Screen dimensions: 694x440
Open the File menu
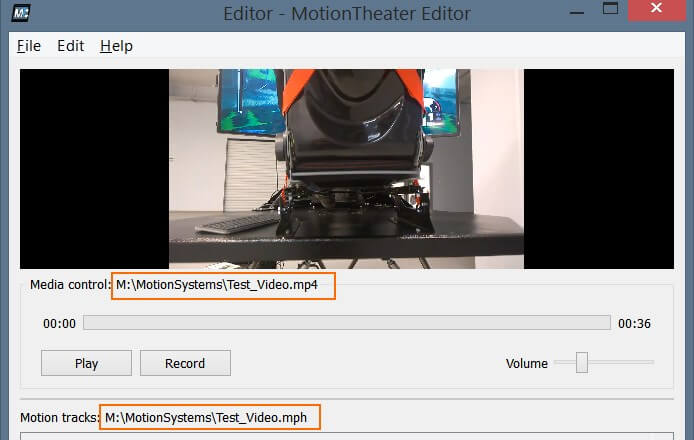(x=29, y=46)
